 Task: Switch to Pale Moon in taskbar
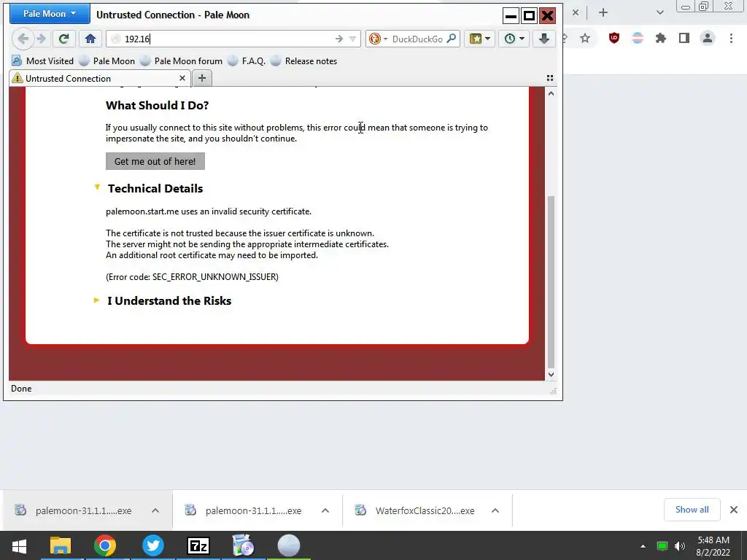pyautogui.click(x=289, y=545)
